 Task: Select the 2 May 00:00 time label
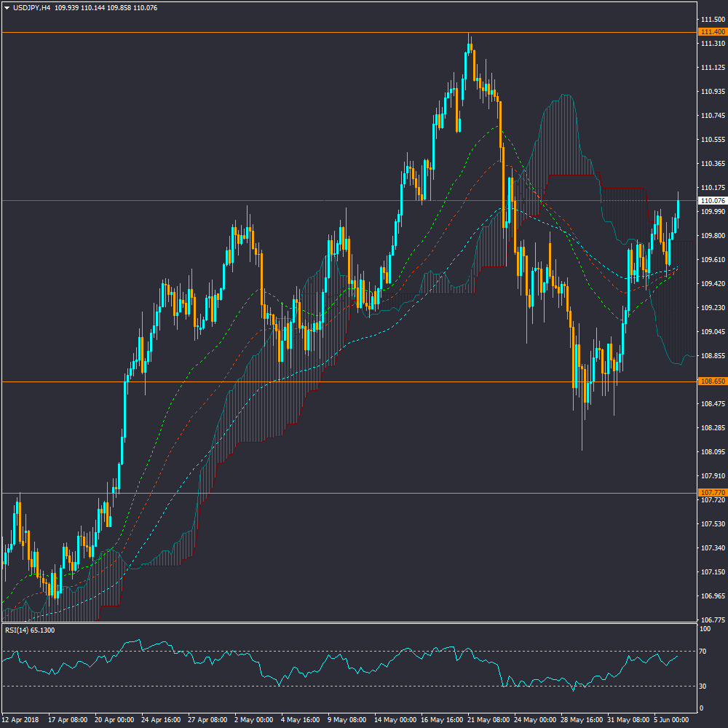click(x=256, y=719)
